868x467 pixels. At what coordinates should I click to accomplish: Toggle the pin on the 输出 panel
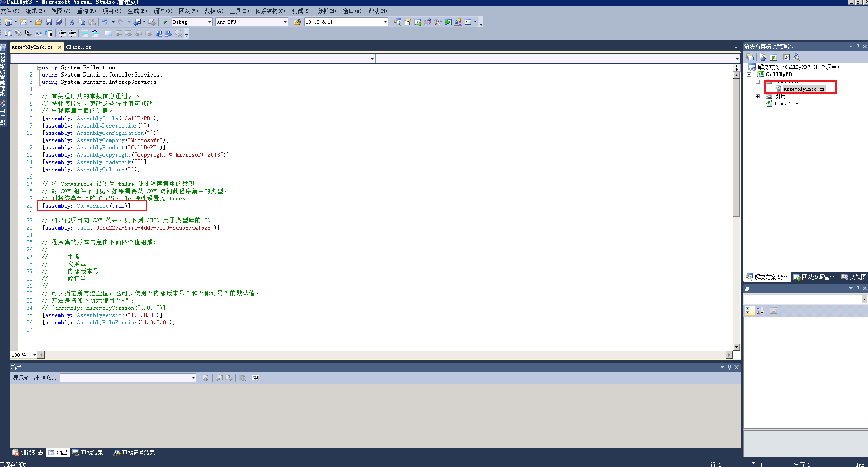click(x=730, y=367)
